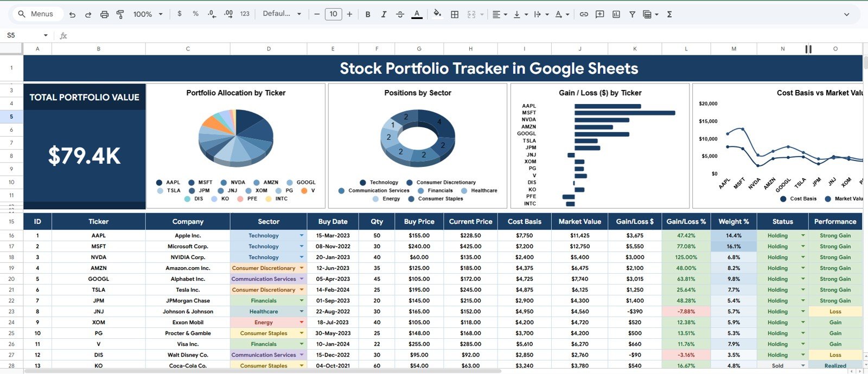
Task: Open the text rotation dropdown
Action: tap(562, 15)
